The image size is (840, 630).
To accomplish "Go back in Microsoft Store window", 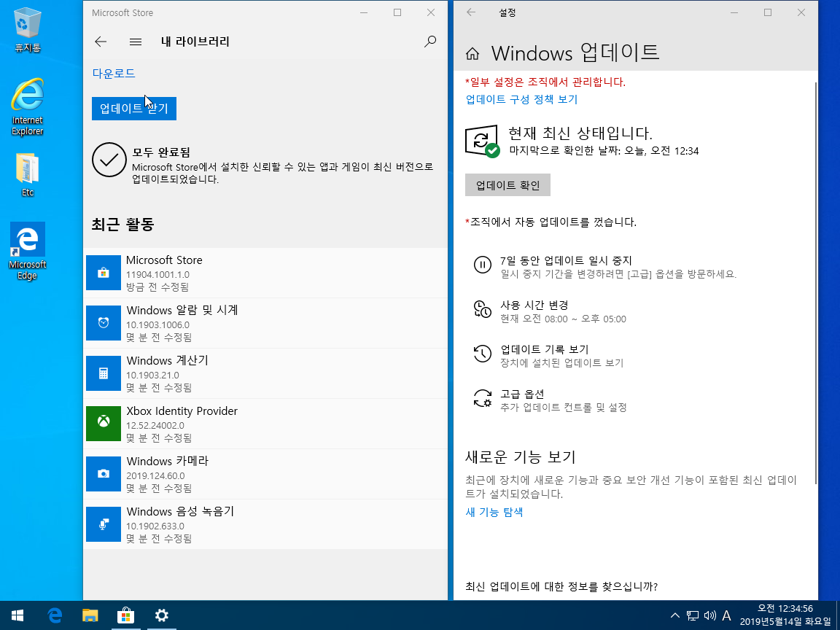I will click(101, 42).
